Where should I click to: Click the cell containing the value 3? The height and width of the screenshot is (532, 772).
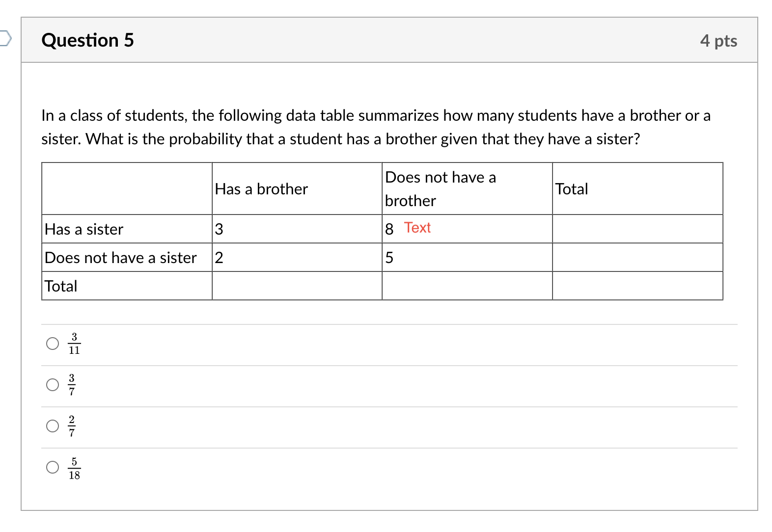click(x=219, y=229)
